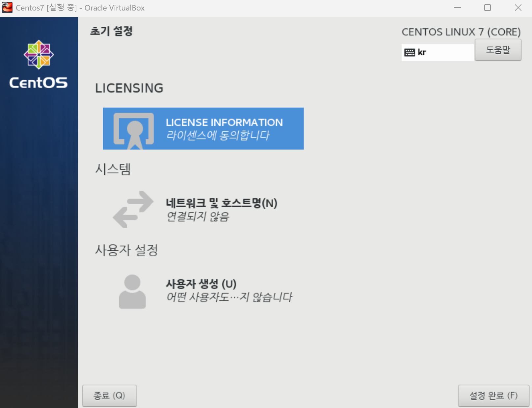The image size is (532, 408).
Task: Click the LICENSING section heading
Action: 129,88
